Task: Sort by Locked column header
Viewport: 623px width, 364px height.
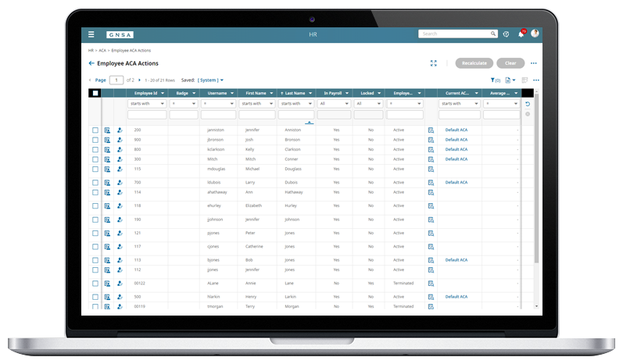Action: [367, 93]
